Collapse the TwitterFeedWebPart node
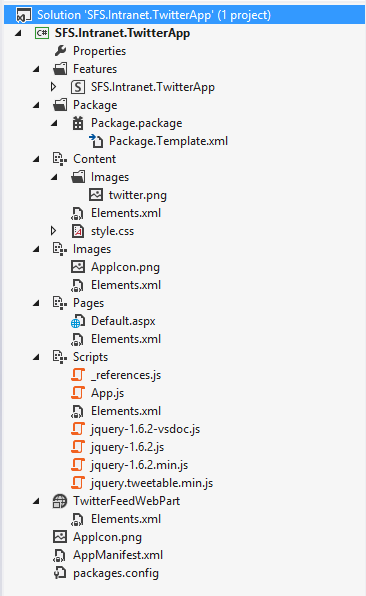366x596 pixels. (36, 501)
